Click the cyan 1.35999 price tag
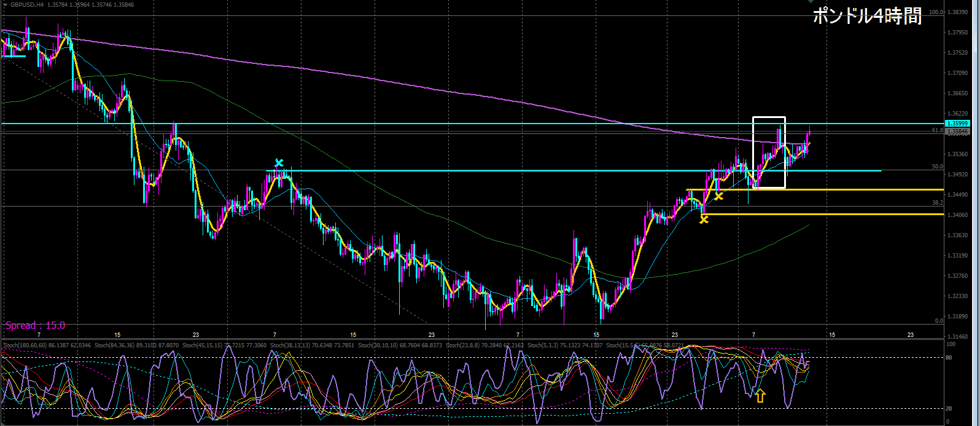The width and height of the screenshot is (980, 426). (957, 124)
